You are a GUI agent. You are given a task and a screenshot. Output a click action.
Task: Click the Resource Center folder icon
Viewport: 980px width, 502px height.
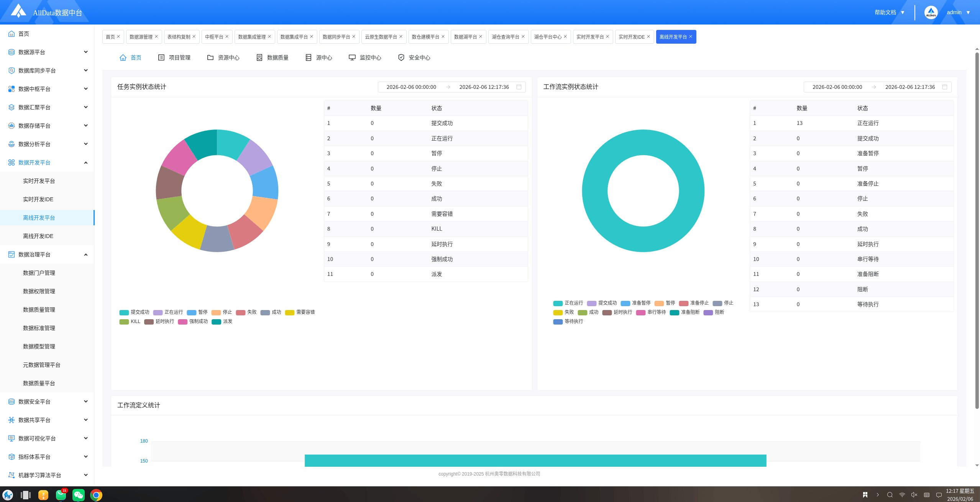(210, 57)
